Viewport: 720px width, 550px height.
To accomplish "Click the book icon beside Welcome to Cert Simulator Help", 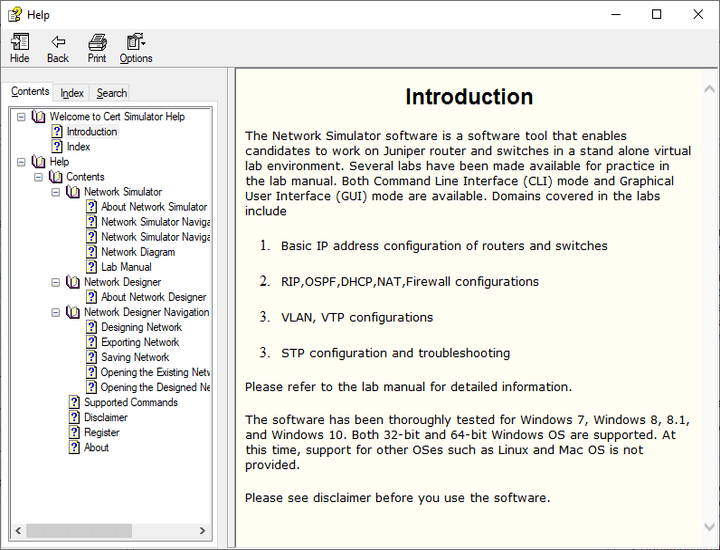I will [39, 117].
